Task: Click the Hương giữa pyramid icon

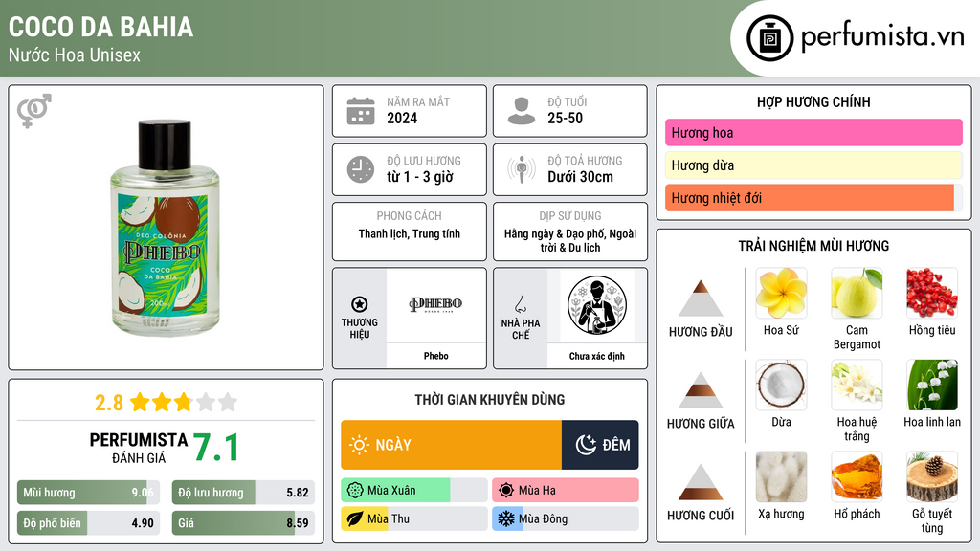Action: click(701, 390)
